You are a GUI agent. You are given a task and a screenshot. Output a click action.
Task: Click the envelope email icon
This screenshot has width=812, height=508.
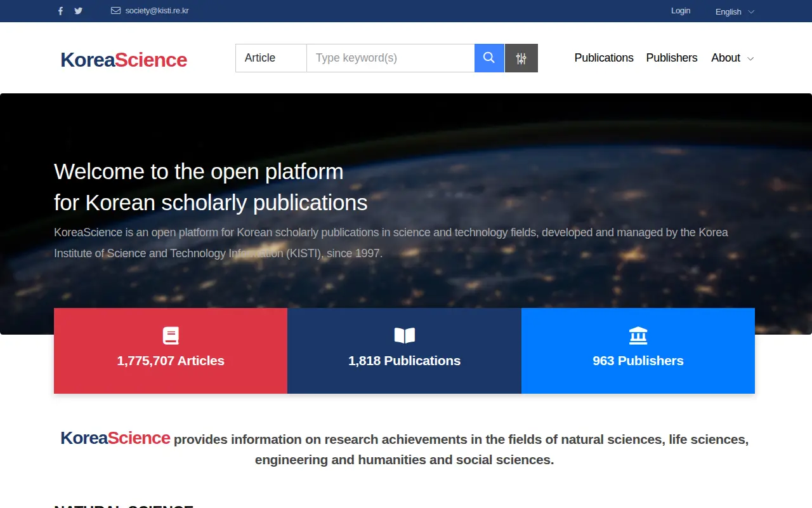pyautogui.click(x=115, y=11)
